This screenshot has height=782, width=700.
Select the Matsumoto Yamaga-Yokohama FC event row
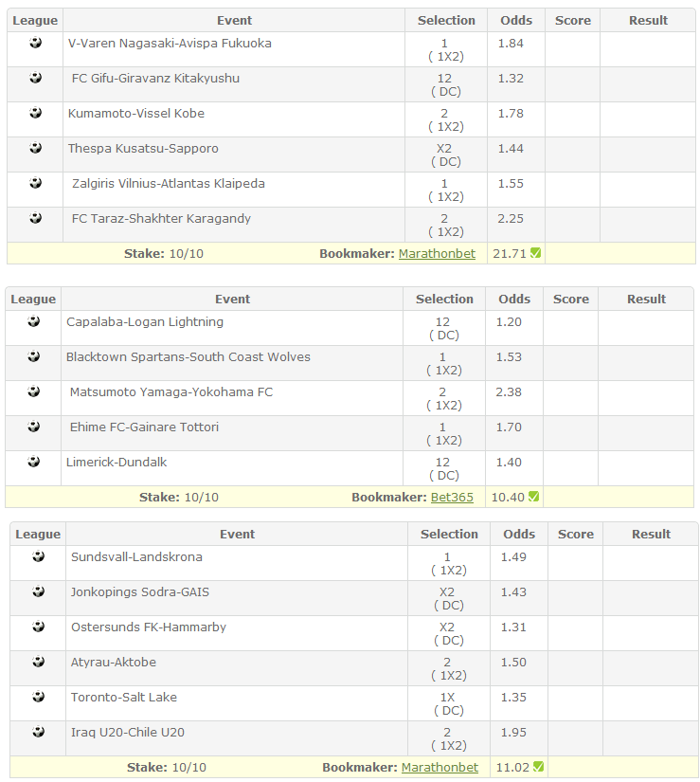(350, 398)
